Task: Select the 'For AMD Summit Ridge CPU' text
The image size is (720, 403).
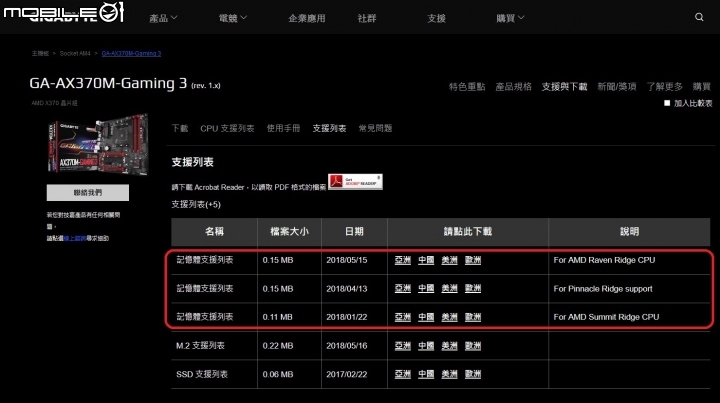Action: point(606,317)
